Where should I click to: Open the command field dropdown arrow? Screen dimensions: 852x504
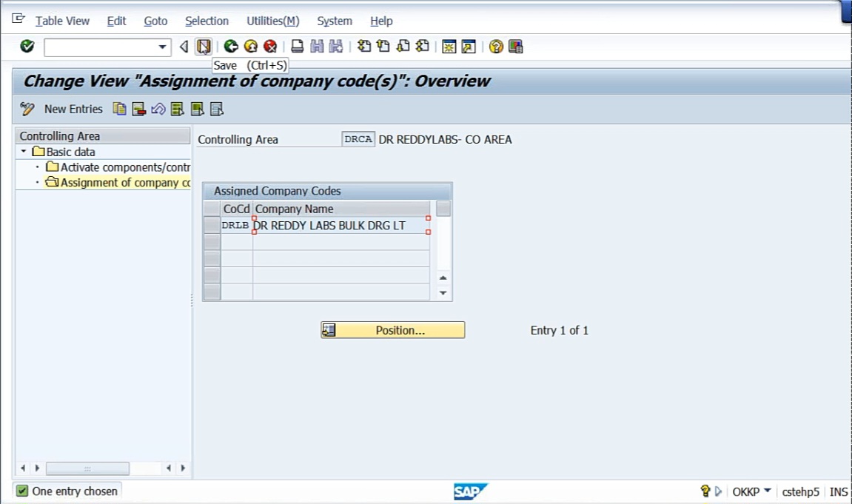coord(162,47)
